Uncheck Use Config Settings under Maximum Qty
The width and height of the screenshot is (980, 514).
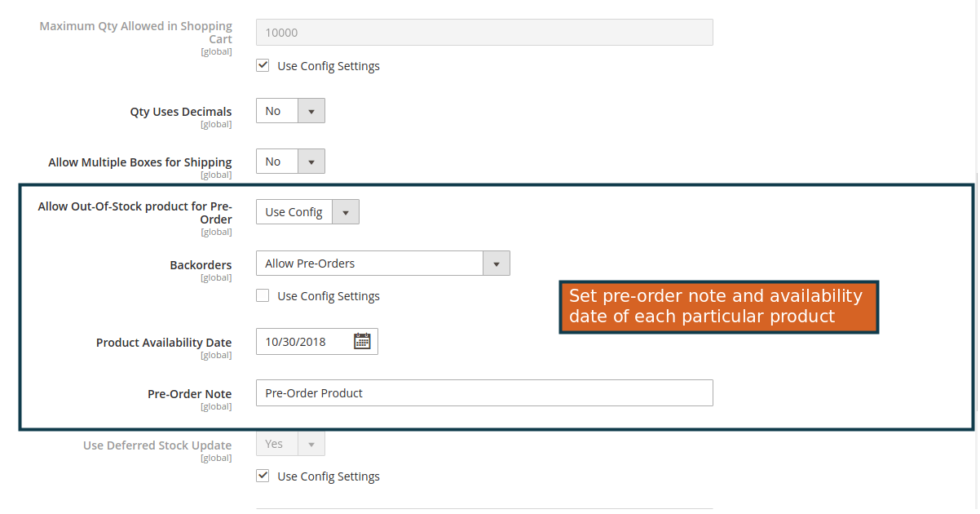coord(263,66)
